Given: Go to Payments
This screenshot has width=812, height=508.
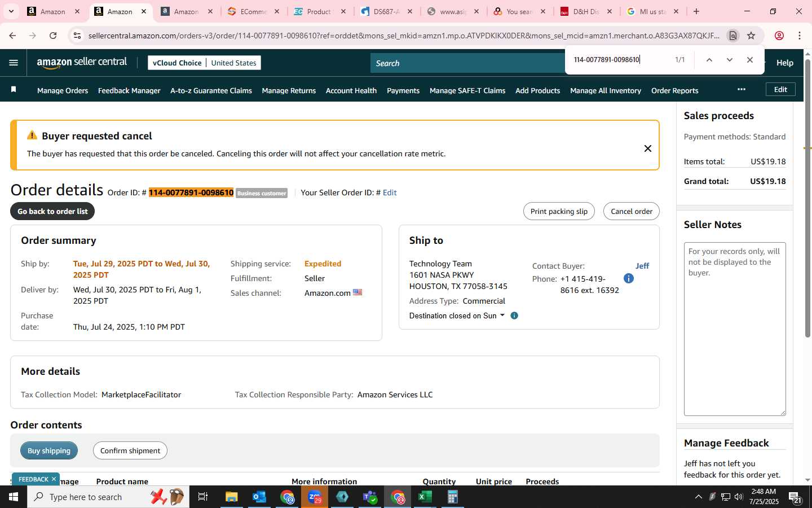Looking at the screenshot, I should (403, 90).
